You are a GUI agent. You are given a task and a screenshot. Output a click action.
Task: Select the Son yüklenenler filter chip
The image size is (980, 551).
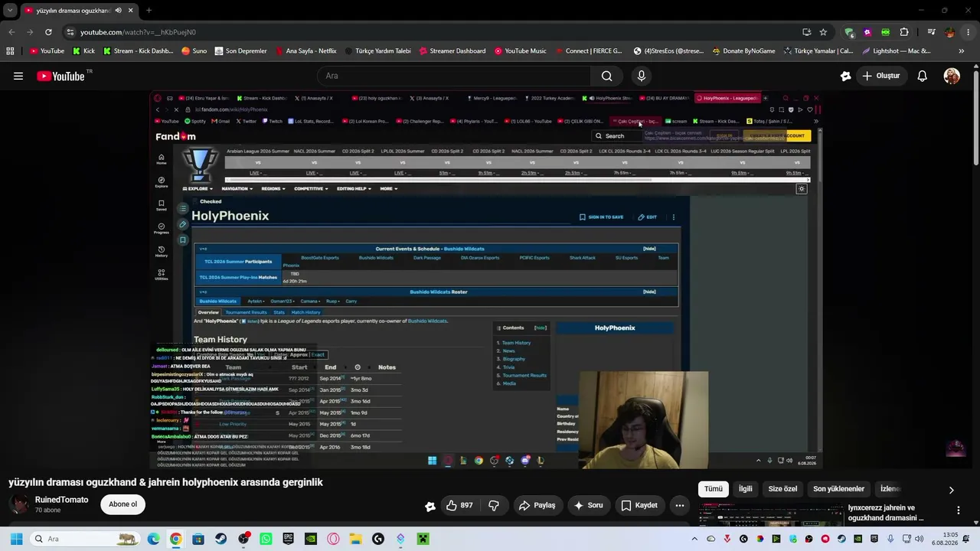point(838,489)
